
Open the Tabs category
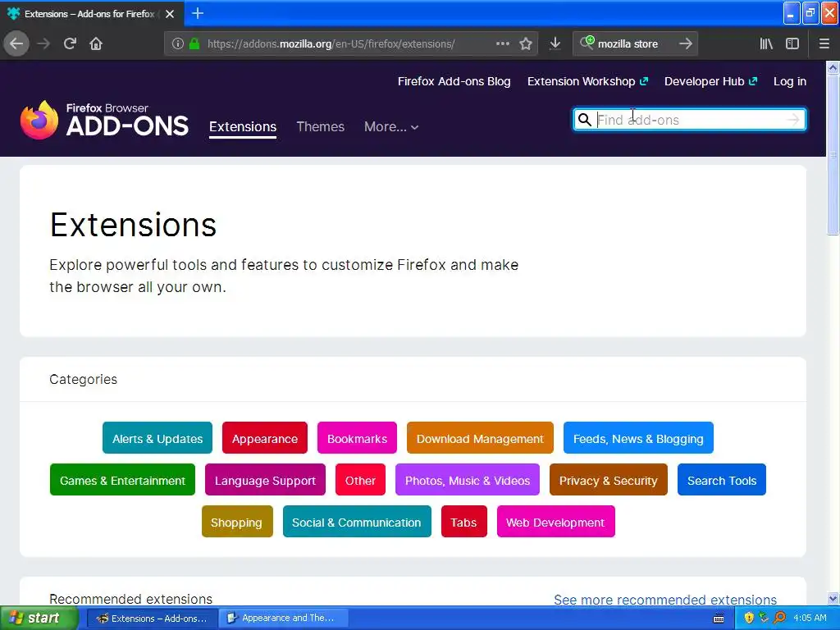point(464,522)
